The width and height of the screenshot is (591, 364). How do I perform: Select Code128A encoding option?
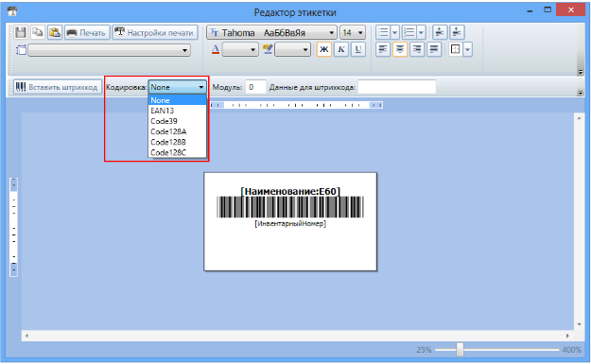[x=177, y=131]
